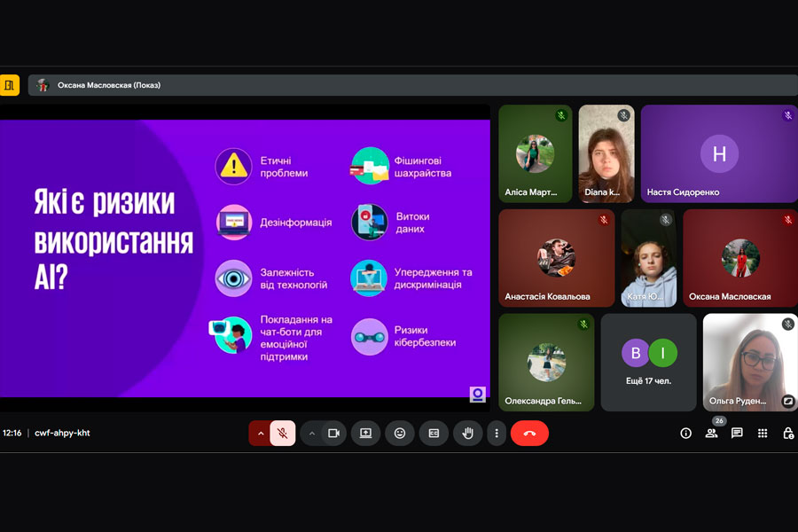Turn on closed captions

(434, 434)
